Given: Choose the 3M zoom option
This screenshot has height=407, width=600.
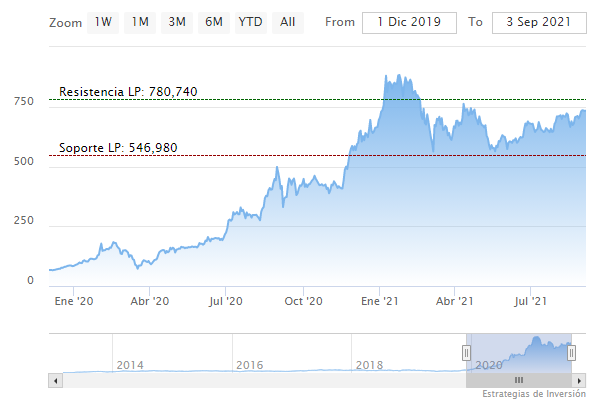Looking at the screenshot, I should click(177, 22).
